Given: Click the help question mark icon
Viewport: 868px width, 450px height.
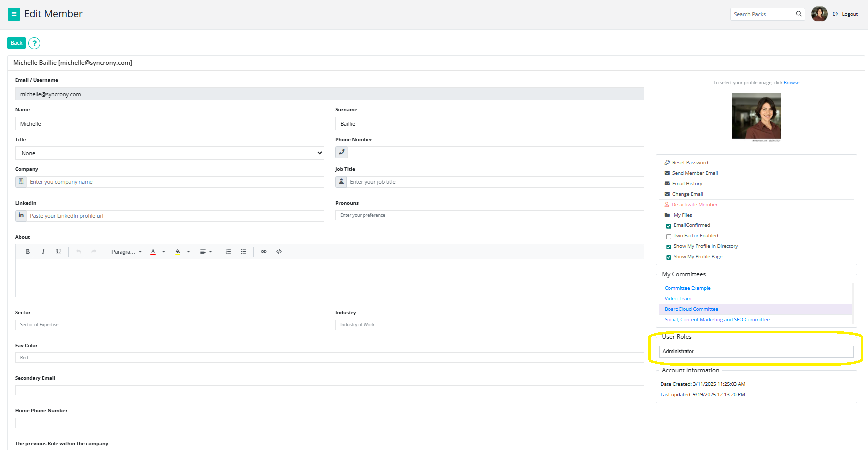Looking at the screenshot, I should click(34, 43).
